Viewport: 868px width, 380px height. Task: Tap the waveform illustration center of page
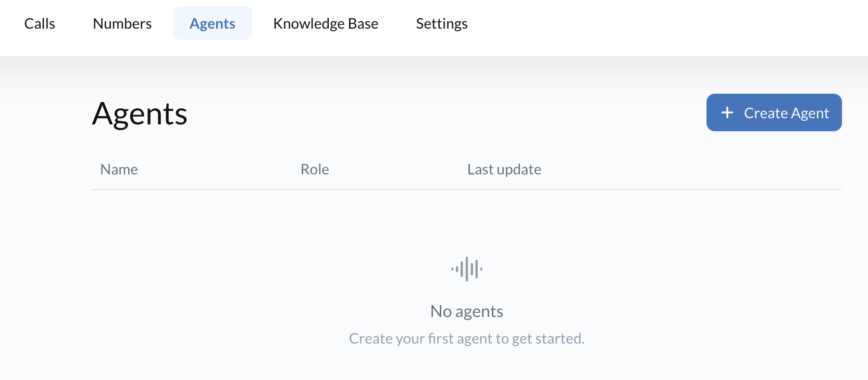tap(466, 269)
